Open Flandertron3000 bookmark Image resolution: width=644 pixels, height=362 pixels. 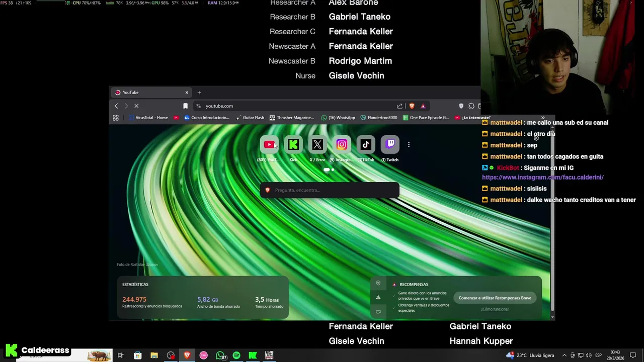[x=378, y=118]
